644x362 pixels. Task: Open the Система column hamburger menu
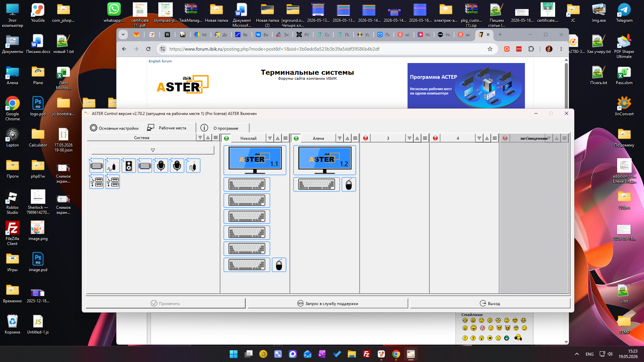point(216,138)
